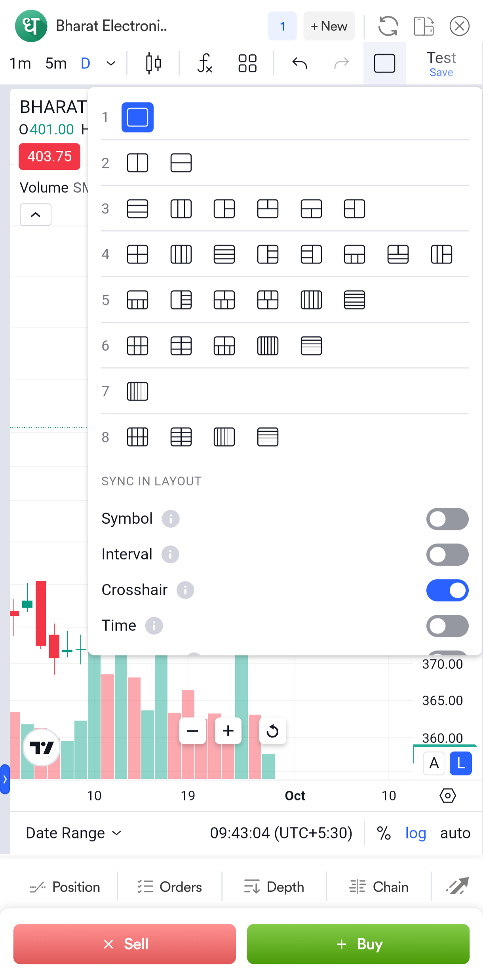The height and width of the screenshot is (980, 483).
Task: Switch to the Orders tab
Action: tap(170, 887)
